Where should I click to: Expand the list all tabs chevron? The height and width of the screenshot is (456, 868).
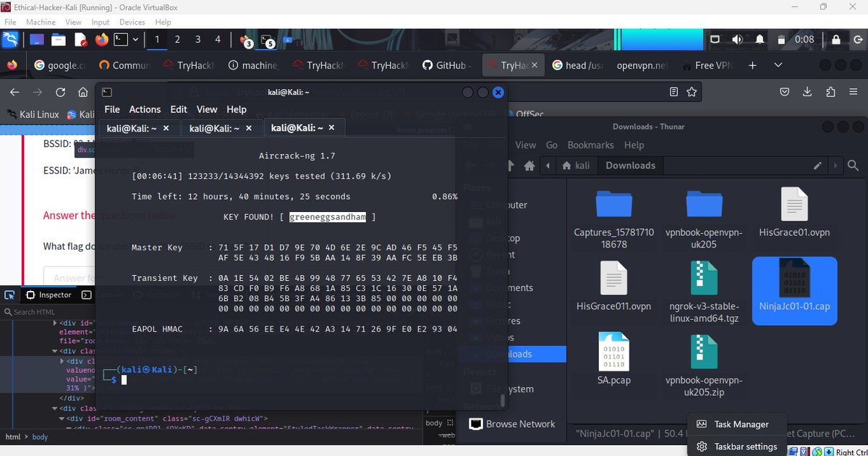[778, 65]
